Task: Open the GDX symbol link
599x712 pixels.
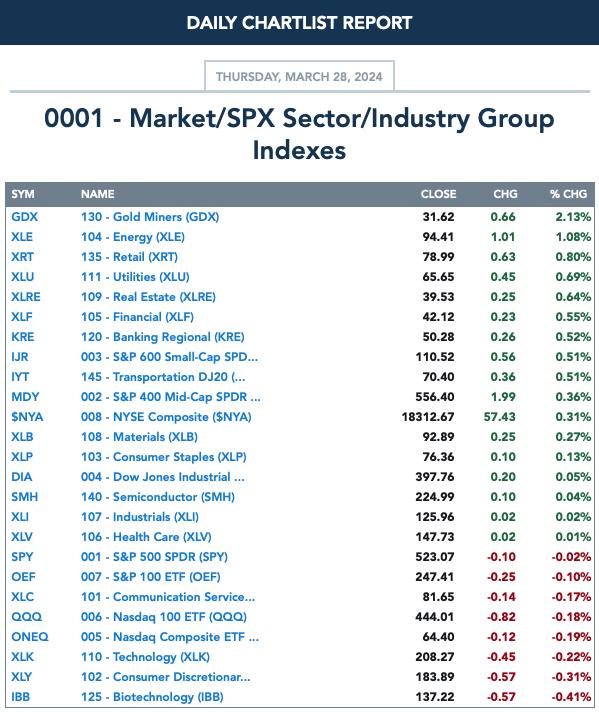Action: 25,217
